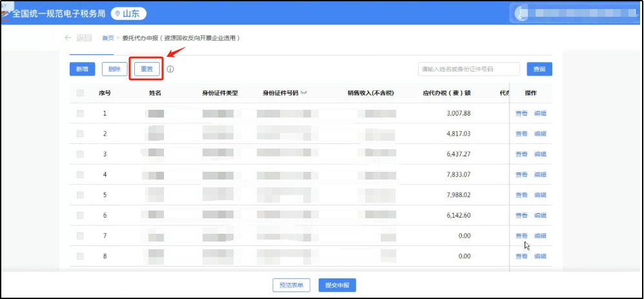The width and height of the screenshot is (644, 299).
Task: Go to 首页 in the breadcrumb
Action: 108,38
